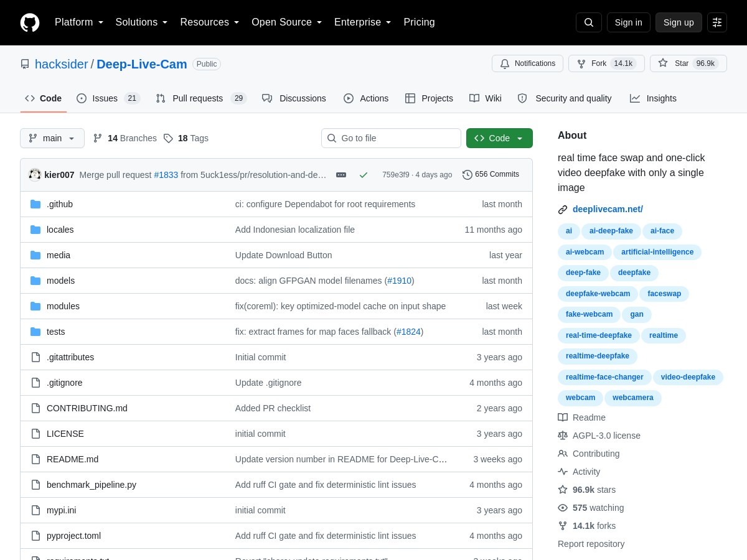This screenshot has width=747, height=560.
Task: Click the star icon to star repository
Action: click(663, 63)
